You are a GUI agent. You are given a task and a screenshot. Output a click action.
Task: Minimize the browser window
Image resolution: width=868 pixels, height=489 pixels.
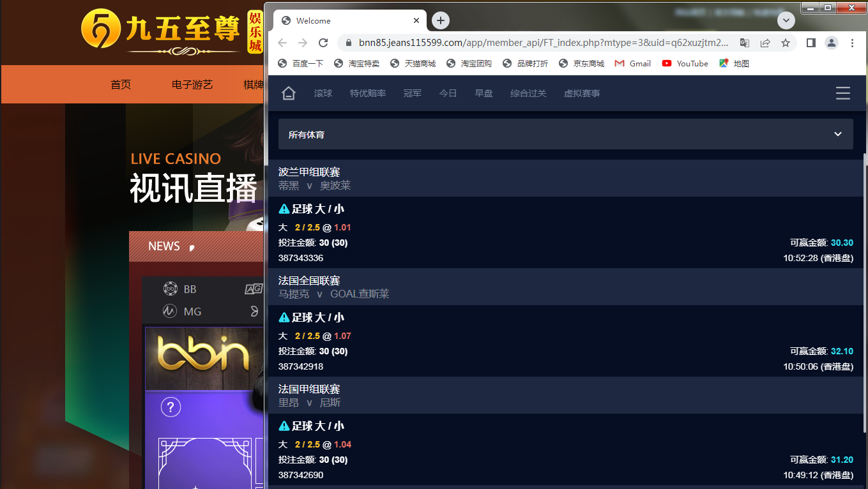point(810,8)
